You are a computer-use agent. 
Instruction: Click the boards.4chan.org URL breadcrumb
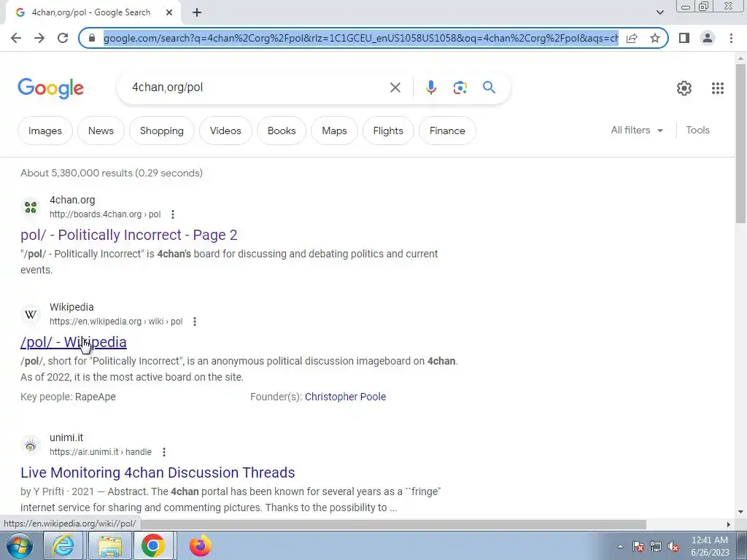[x=105, y=214]
